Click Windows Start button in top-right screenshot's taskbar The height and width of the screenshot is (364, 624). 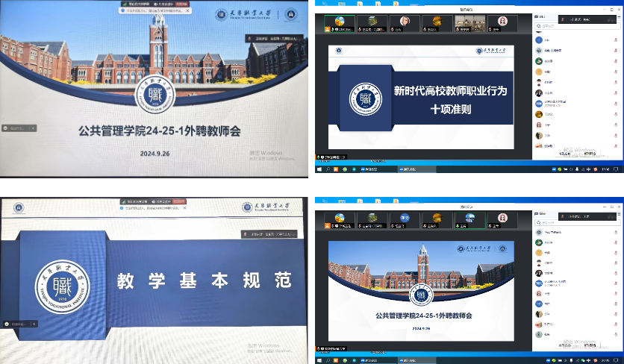pos(319,170)
